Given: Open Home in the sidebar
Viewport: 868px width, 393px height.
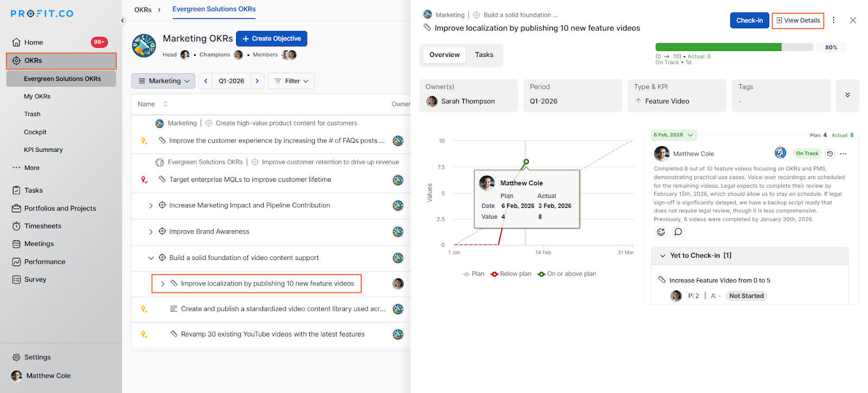Looking at the screenshot, I should 33,42.
